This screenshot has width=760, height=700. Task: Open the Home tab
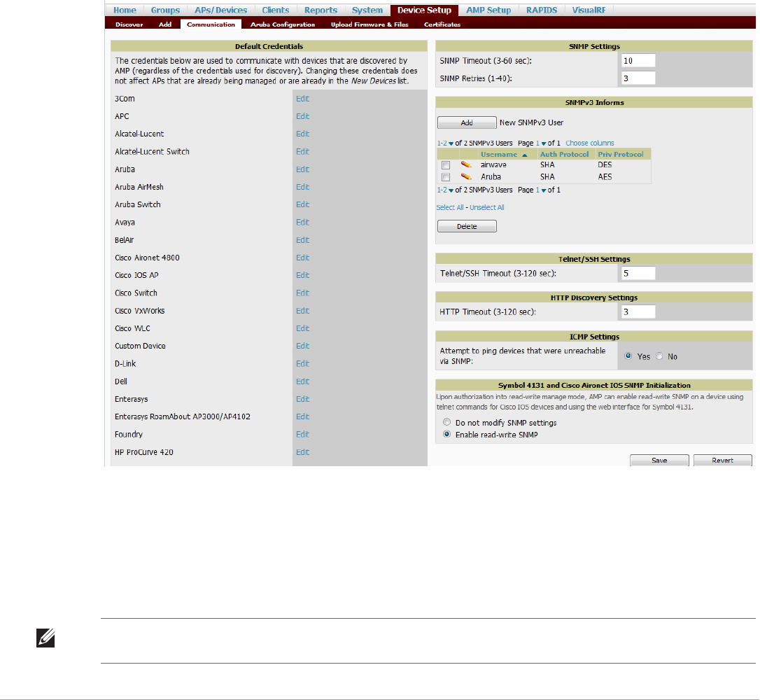tap(125, 10)
